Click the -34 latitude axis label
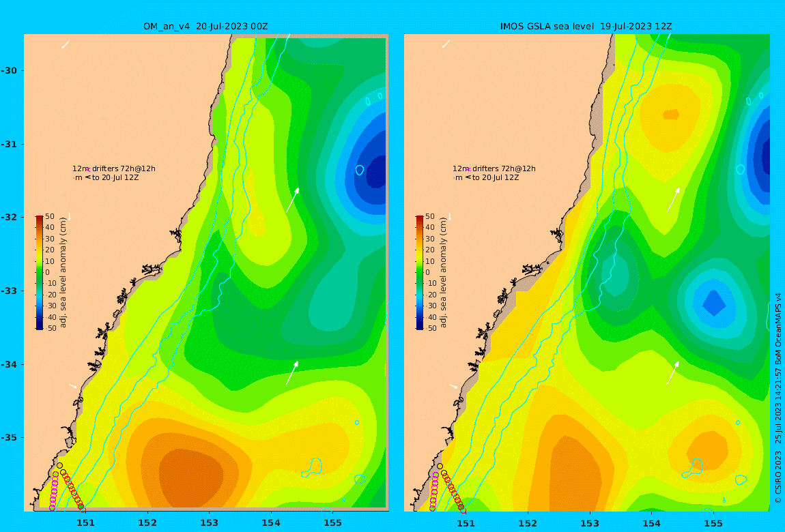The image size is (785, 532). pyautogui.click(x=9, y=364)
